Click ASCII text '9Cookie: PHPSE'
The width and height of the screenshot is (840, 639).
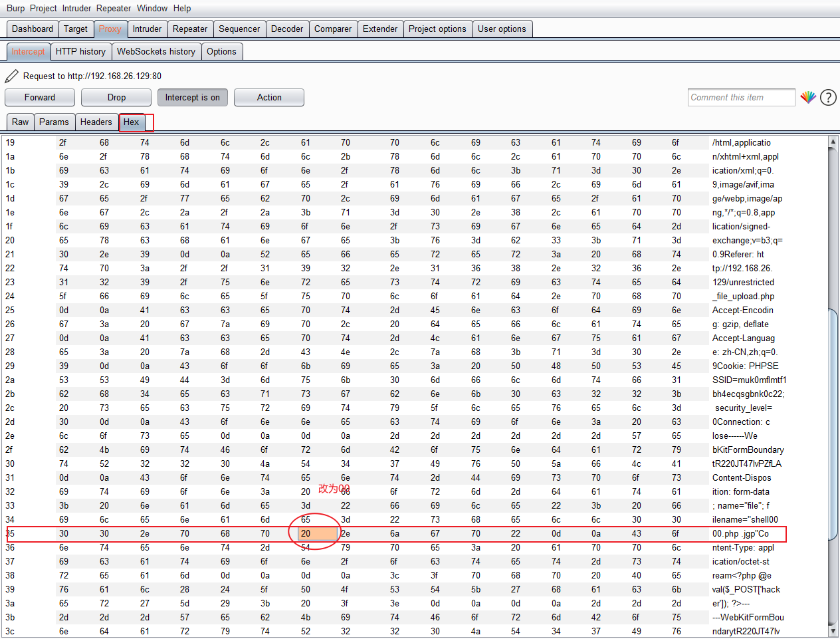(745, 366)
